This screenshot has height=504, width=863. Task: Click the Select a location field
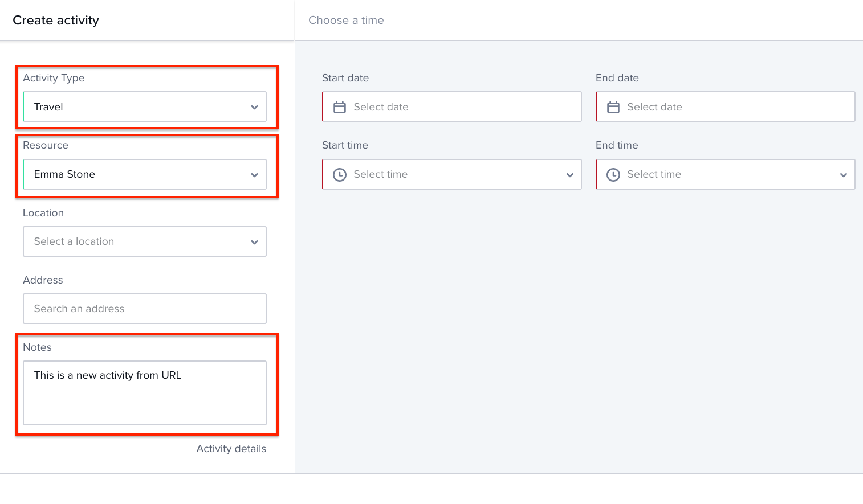tap(137, 241)
